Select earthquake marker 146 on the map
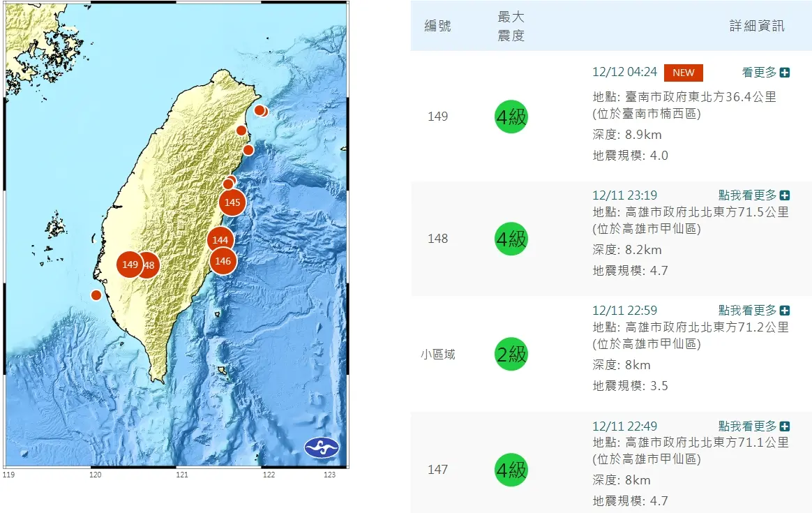This screenshot has width=812, height=513. click(x=222, y=261)
